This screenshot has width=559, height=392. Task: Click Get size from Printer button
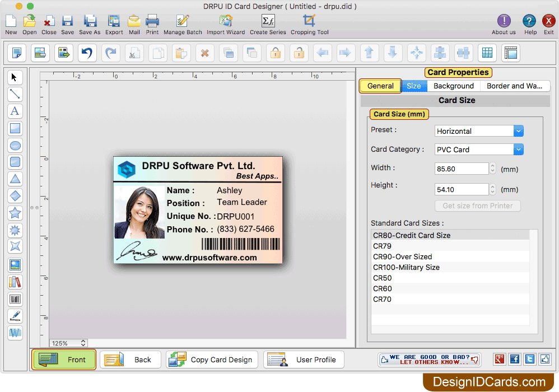477,206
